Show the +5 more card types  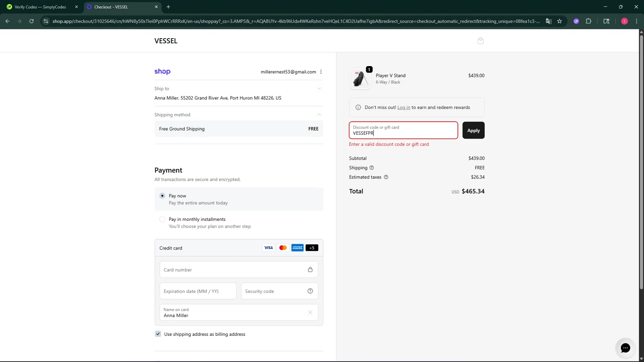pos(312,247)
